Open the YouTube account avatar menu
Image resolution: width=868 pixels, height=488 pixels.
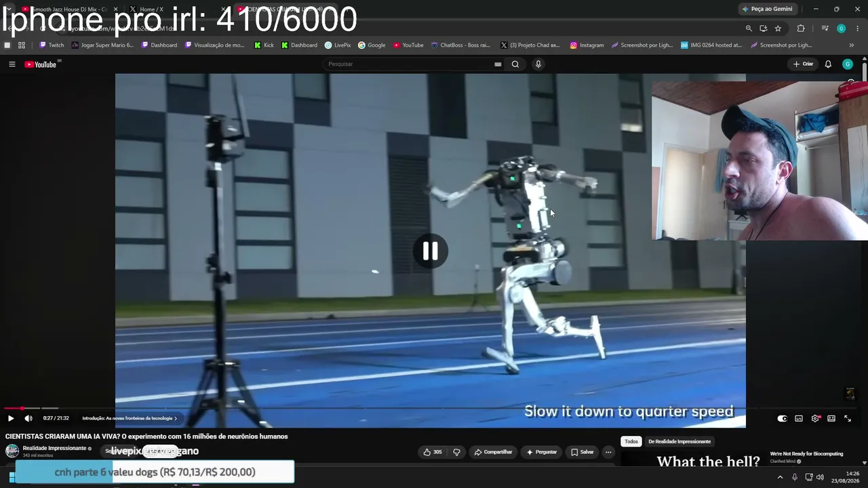point(848,64)
